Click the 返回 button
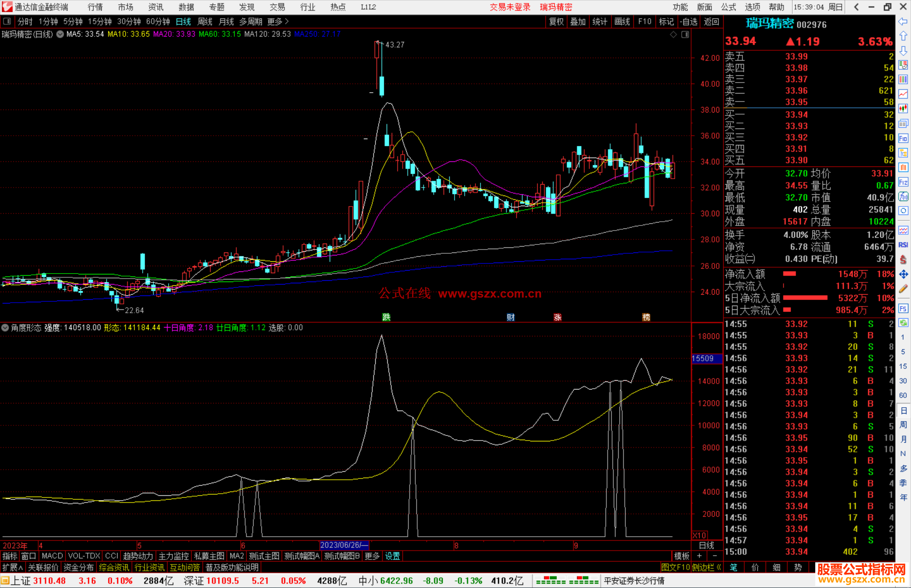 [x=712, y=21]
